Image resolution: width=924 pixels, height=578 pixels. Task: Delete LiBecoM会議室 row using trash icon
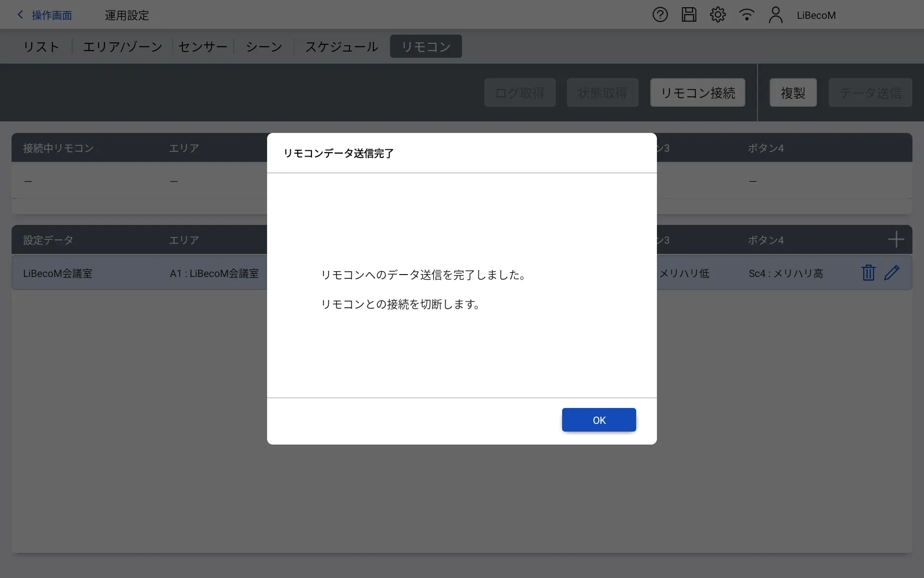(x=868, y=273)
